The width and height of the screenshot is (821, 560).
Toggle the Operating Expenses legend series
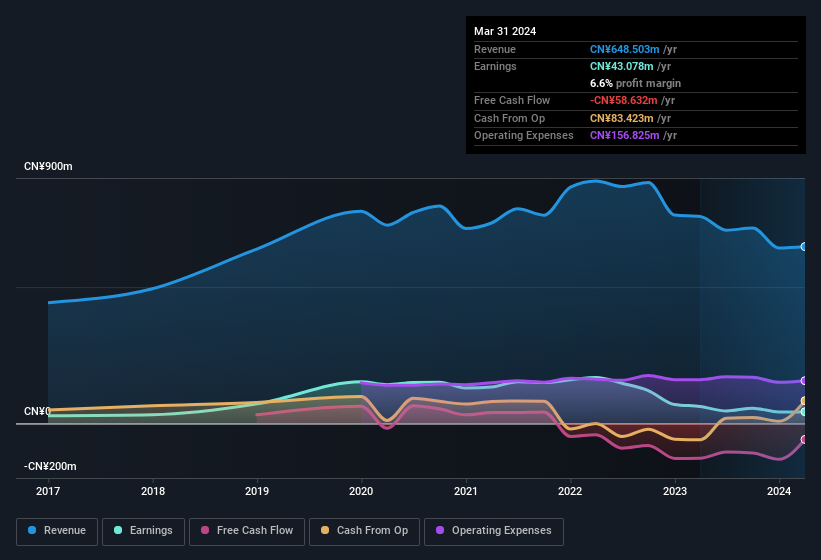click(x=494, y=531)
